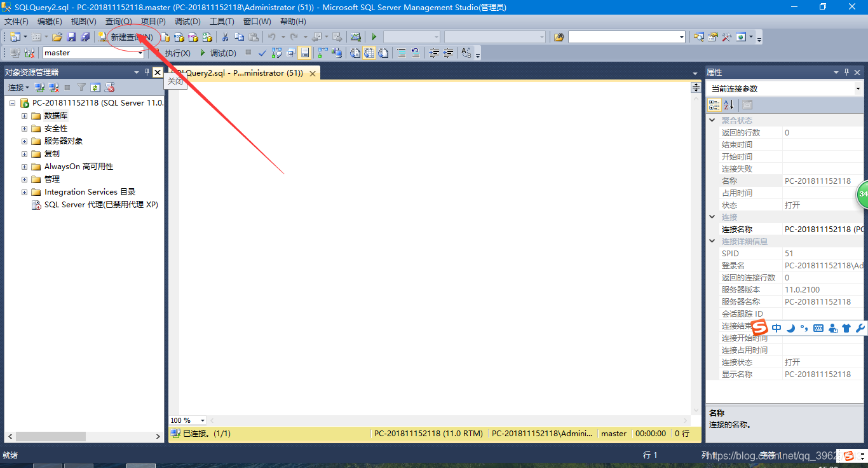The height and width of the screenshot is (468, 868).
Task: Open the Properties window toolbar icon
Action: tap(713, 37)
